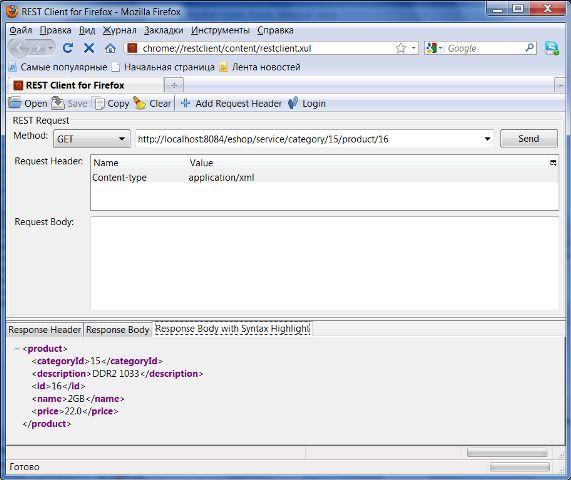Send the REST request

point(529,138)
